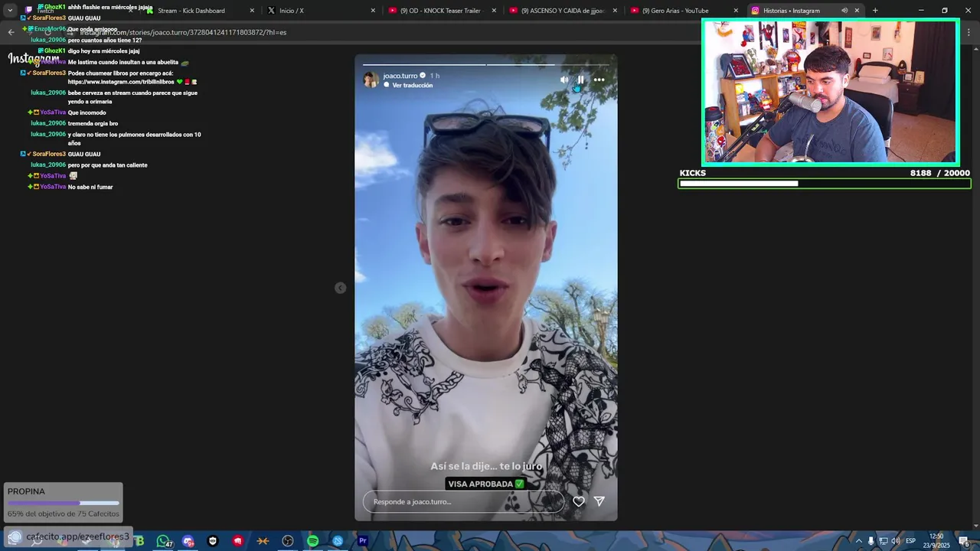Go back with the browser back arrow
This screenshot has width=980, height=551.
click(x=11, y=32)
